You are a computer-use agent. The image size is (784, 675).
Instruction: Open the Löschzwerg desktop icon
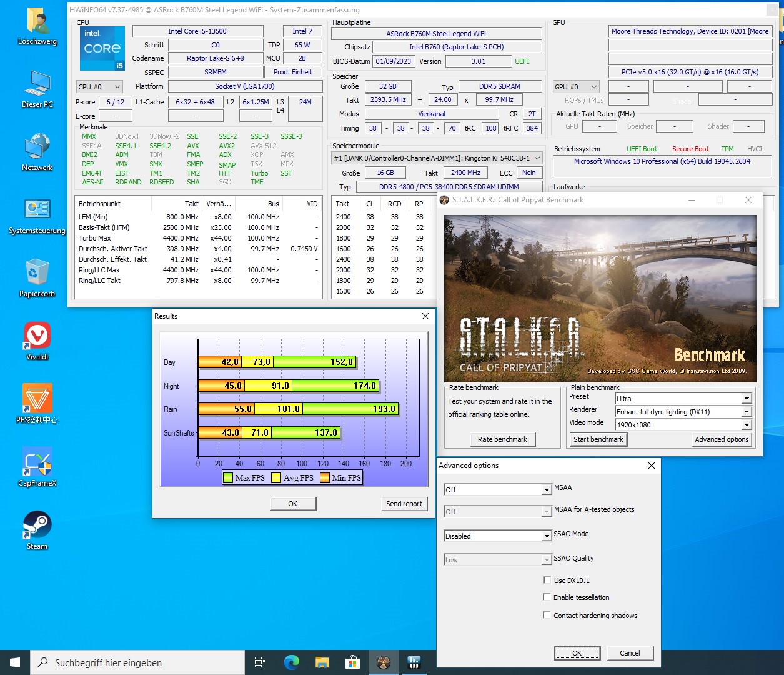point(37,26)
